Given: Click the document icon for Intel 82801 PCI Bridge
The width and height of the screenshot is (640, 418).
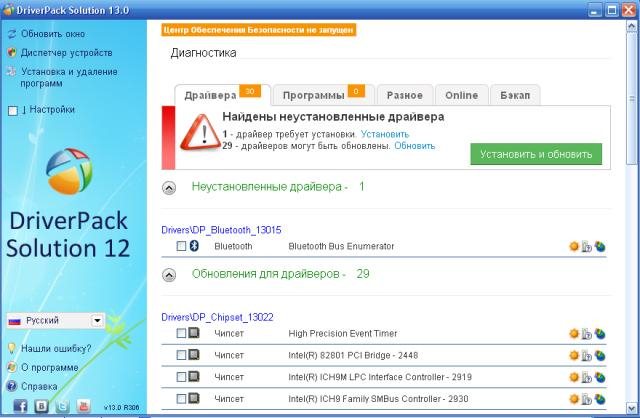Looking at the screenshot, I should [x=587, y=355].
